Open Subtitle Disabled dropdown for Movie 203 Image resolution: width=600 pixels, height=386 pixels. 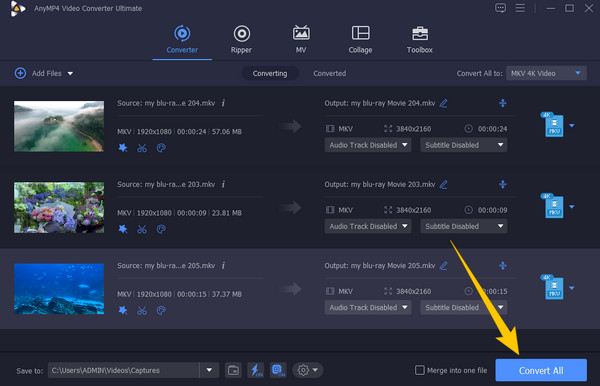[464, 226]
